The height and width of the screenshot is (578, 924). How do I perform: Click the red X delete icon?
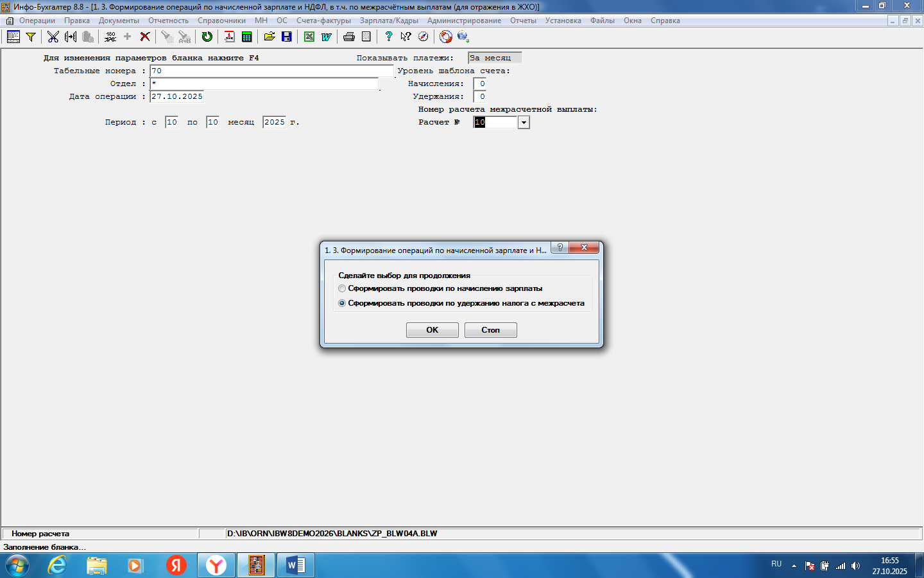click(x=145, y=37)
